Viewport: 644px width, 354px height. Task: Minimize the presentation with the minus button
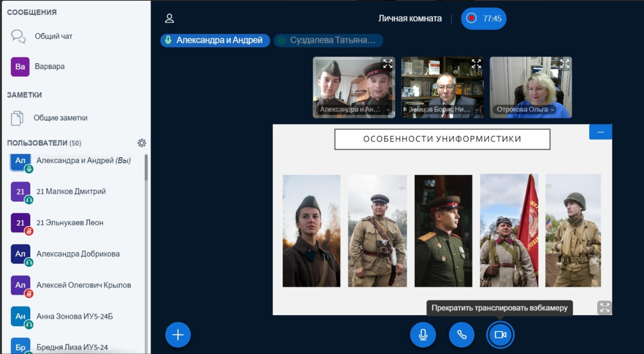pyautogui.click(x=601, y=132)
